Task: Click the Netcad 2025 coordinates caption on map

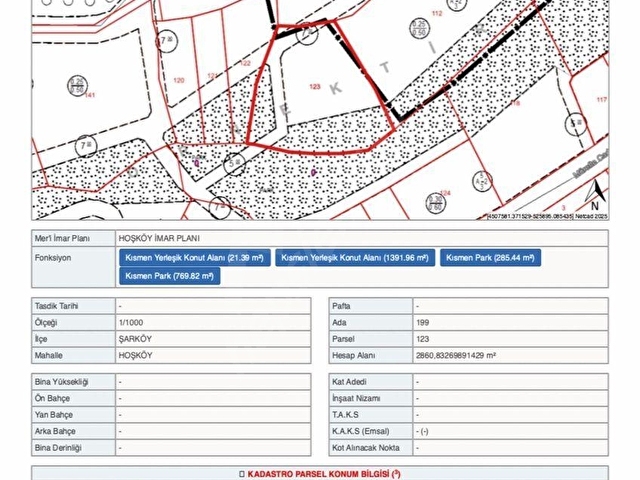Action: point(547,216)
